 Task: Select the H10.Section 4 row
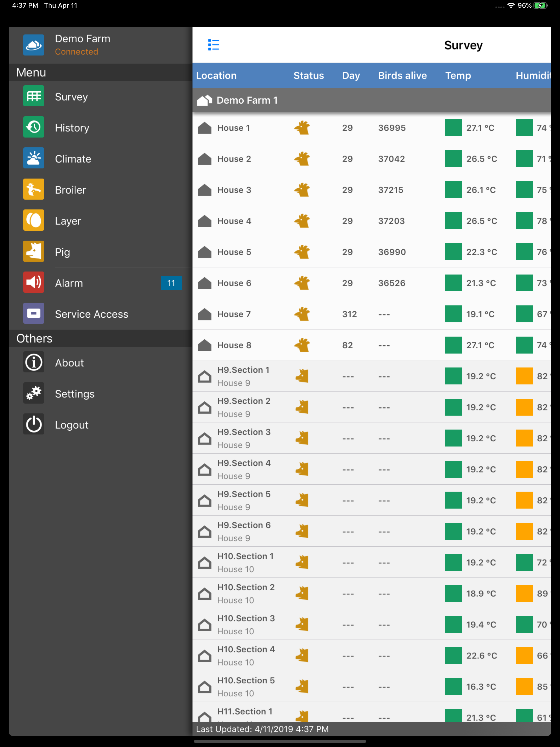[x=372, y=656]
